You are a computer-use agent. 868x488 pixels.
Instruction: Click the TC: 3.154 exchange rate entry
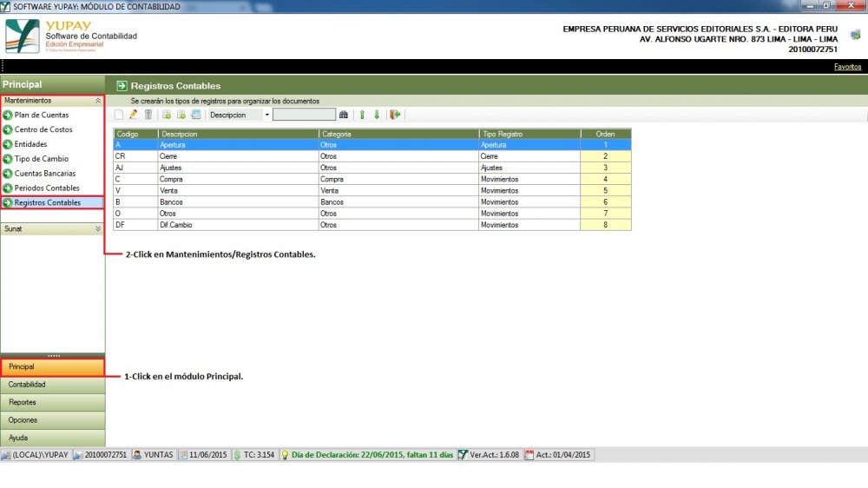tap(253, 455)
